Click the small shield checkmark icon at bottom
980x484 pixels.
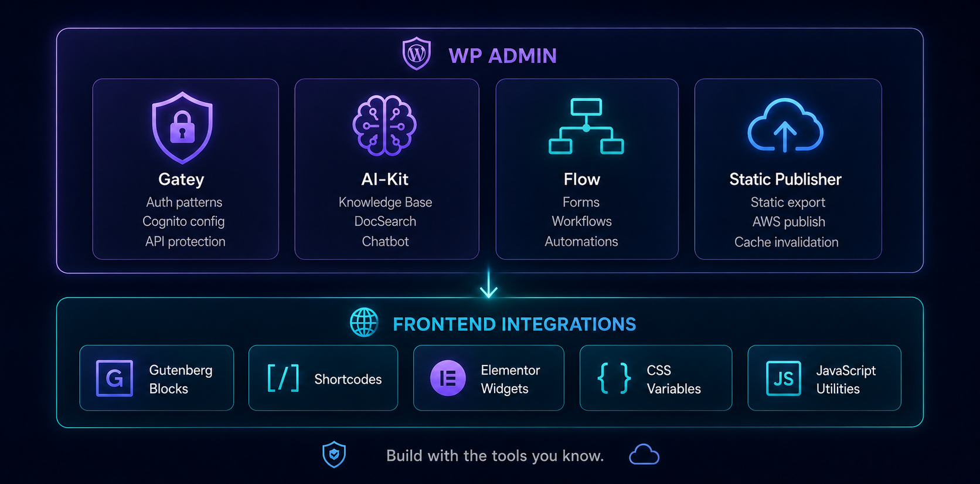tap(334, 455)
